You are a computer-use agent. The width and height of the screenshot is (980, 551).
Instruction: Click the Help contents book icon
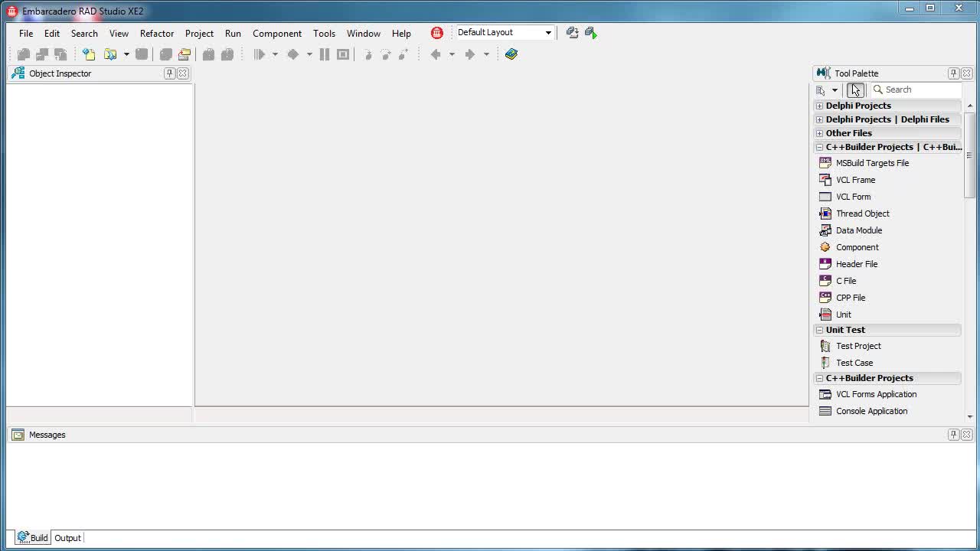pyautogui.click(x=511, y=54)
